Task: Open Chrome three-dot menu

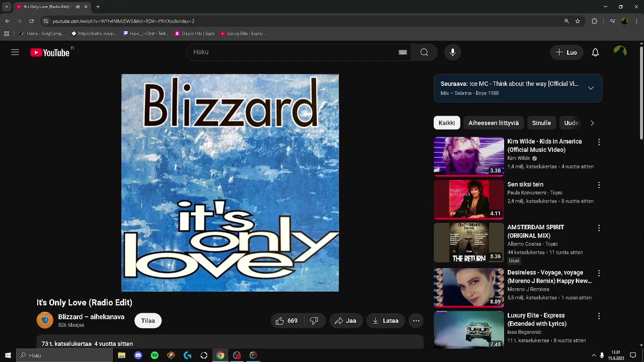Action: pos(637,21)
